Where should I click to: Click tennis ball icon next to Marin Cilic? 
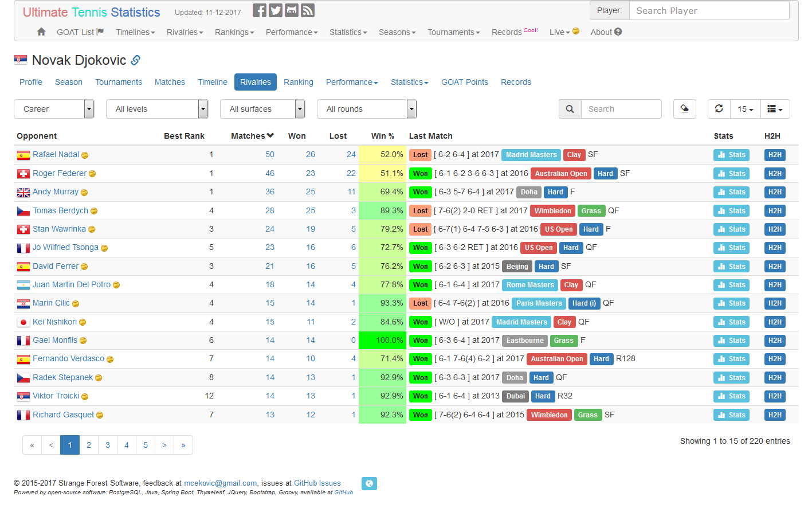coord(76,304)
